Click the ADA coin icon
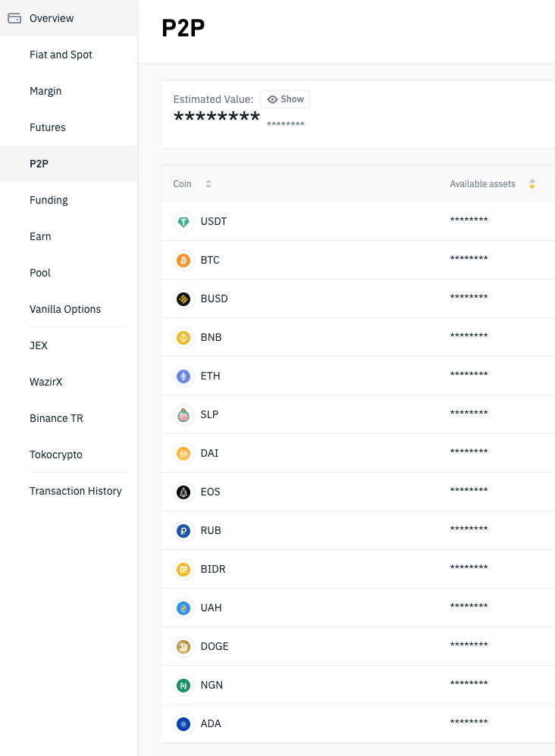 tap(183, 723)
